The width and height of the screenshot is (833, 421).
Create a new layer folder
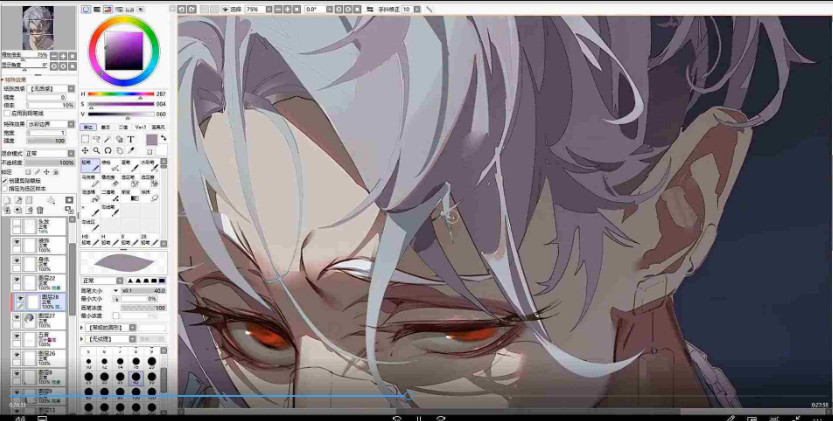[29, 201]
